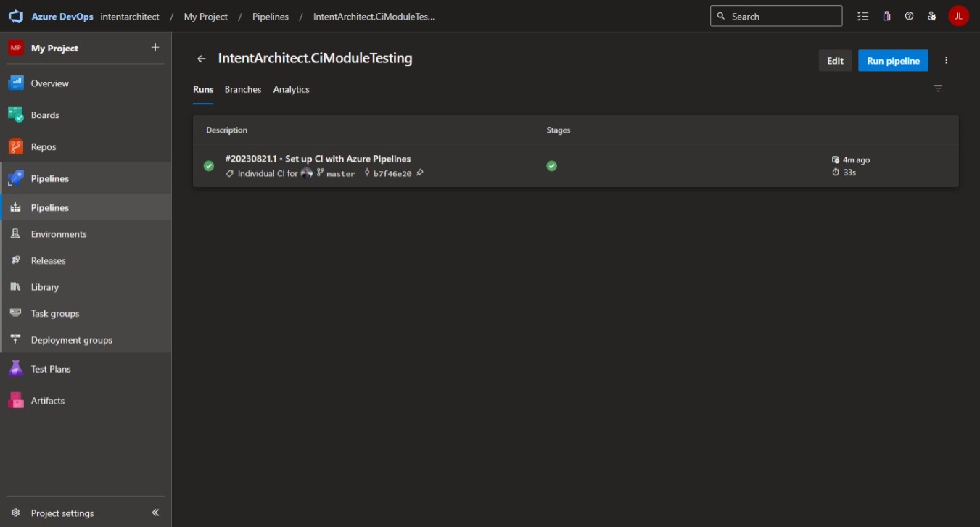The image size is (980, 527).
Task: Click commit hash b7f46e20
Action: coord(392,174)
